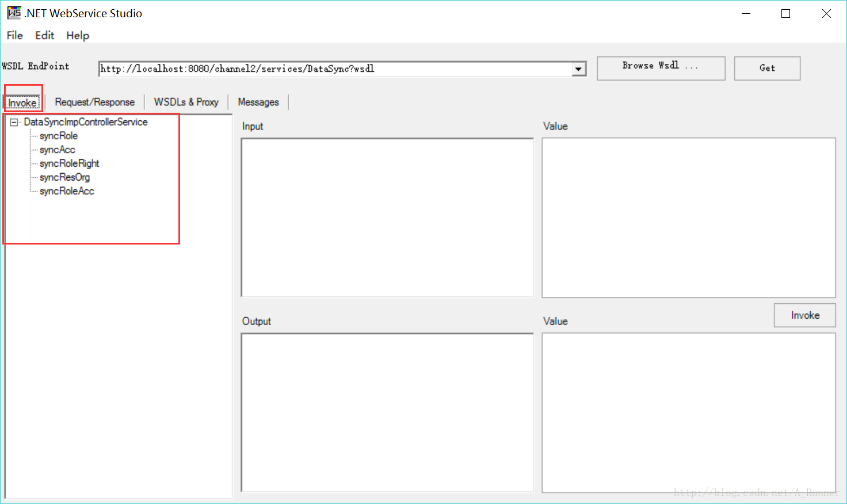Select the syncRole method
Screen dimensions: 847x504
coord(59,136)
